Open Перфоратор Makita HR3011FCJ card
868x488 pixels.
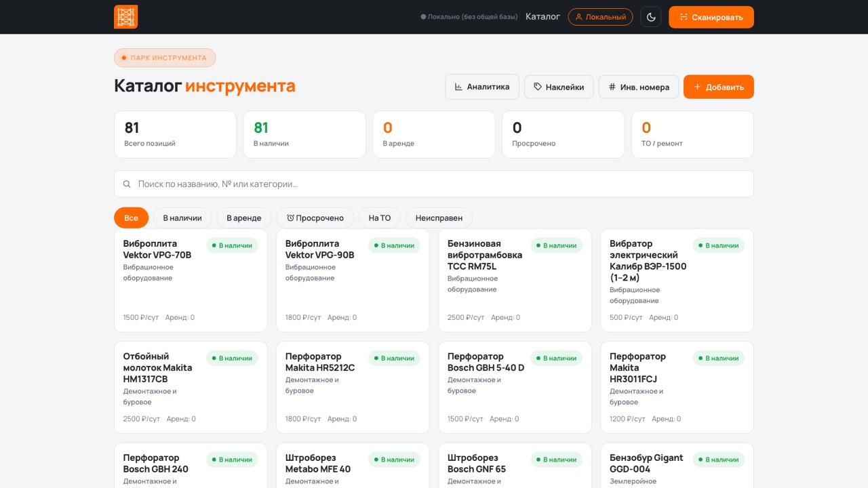677,388
